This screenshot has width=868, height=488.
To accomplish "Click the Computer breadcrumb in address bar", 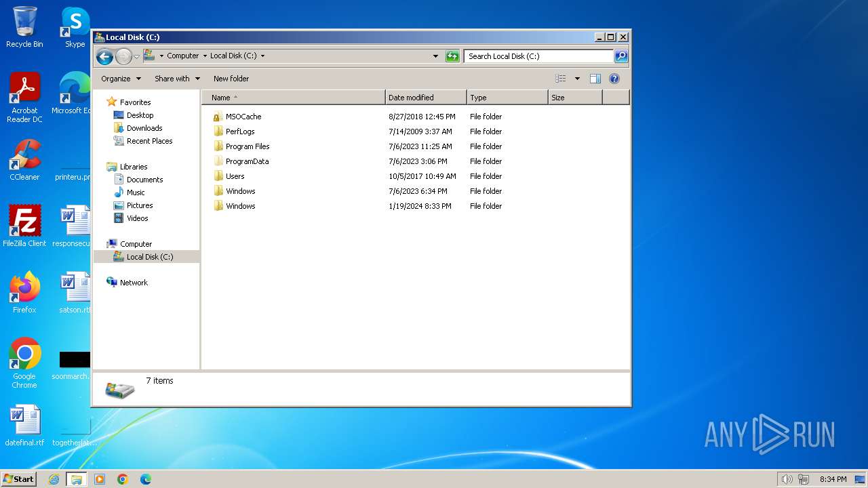I will coord(183,56).
